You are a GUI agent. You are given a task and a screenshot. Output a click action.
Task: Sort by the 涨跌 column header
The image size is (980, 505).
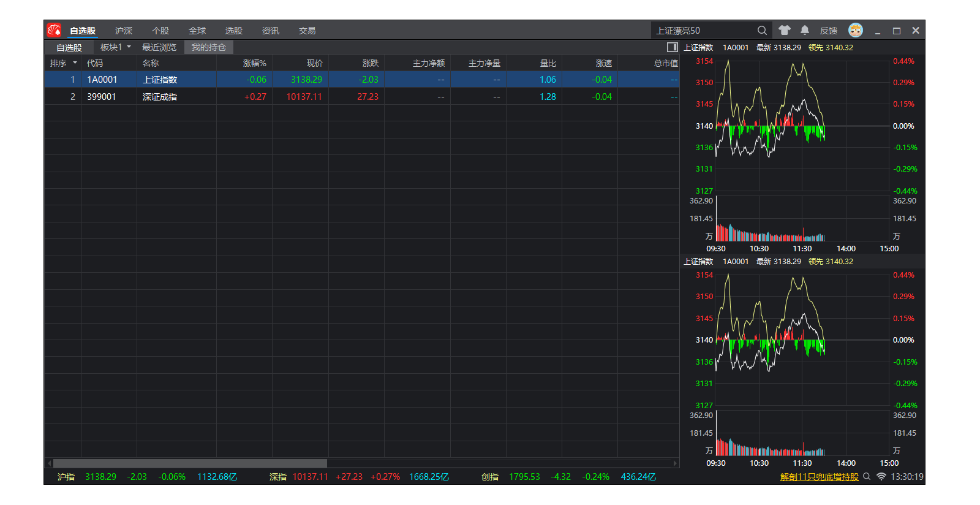click(370, 63)
